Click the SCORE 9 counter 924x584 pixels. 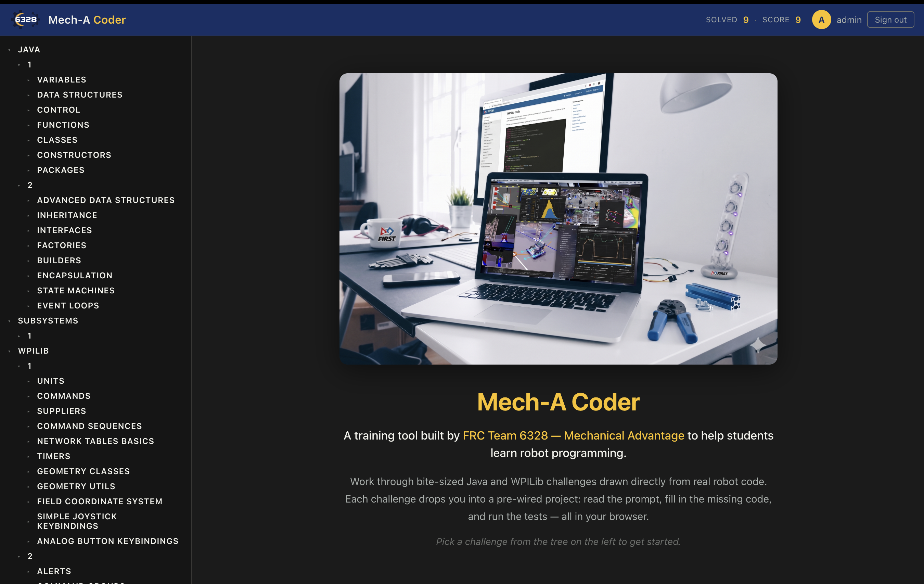[782, 20]
